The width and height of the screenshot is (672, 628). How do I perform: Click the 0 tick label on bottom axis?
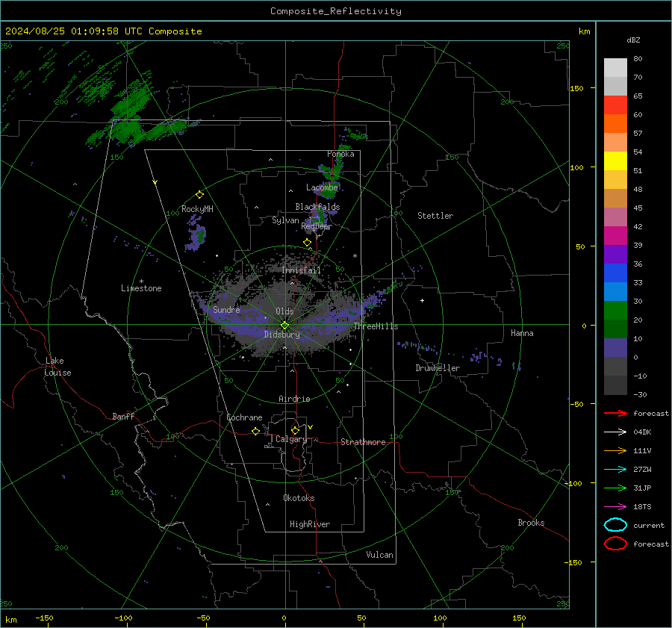284,618
